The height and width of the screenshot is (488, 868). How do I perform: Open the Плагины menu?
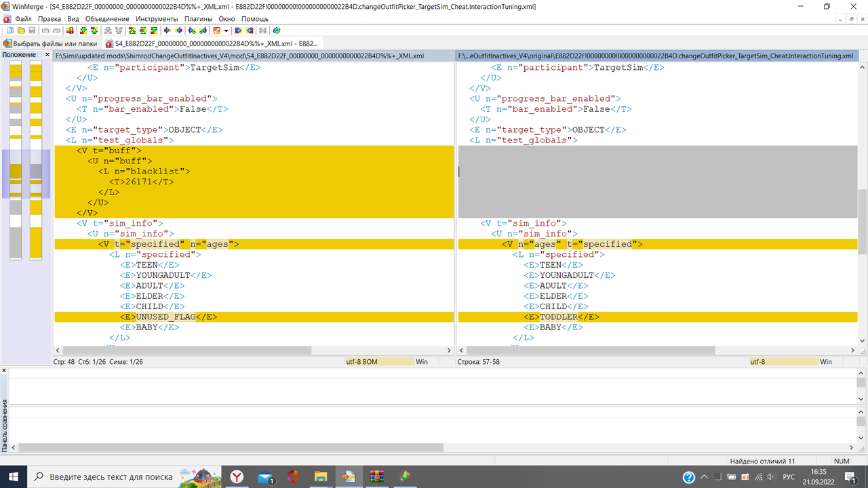click(x=199, y=19)
